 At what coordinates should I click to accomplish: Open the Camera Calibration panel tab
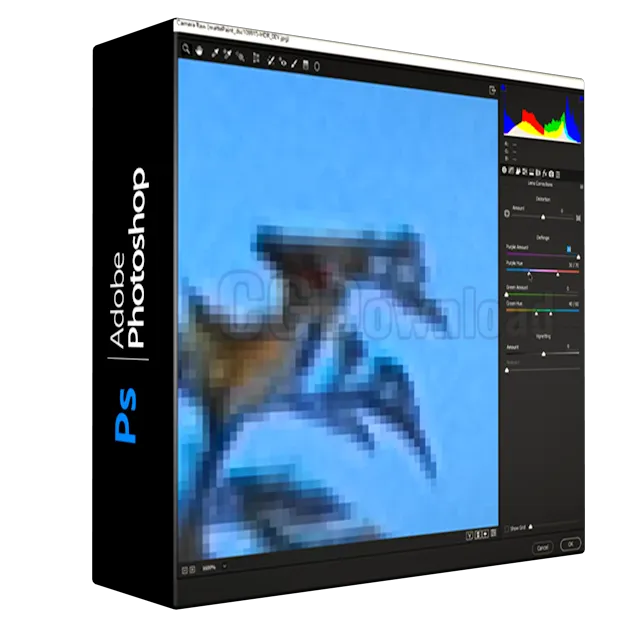click(551, 174)
